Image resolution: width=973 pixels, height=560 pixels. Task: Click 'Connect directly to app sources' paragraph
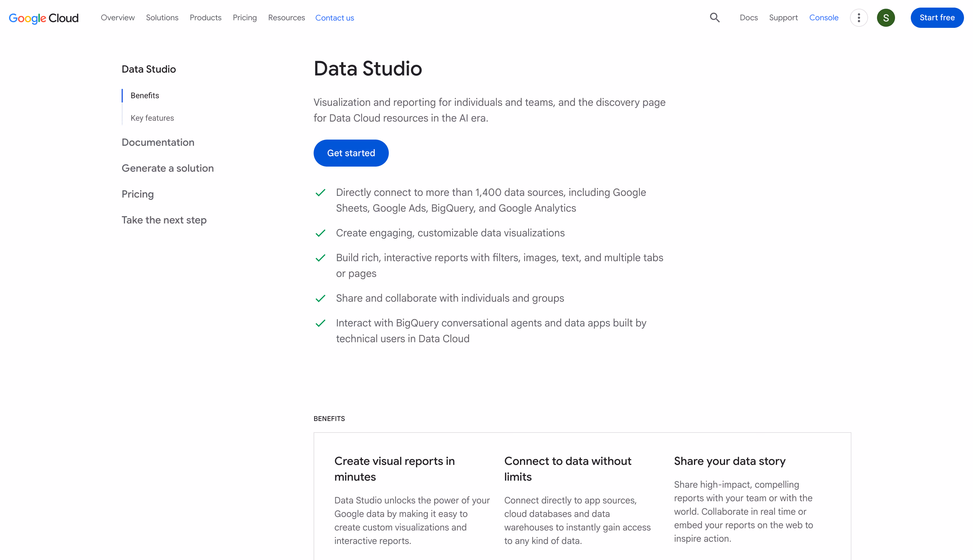pos(577,520)
